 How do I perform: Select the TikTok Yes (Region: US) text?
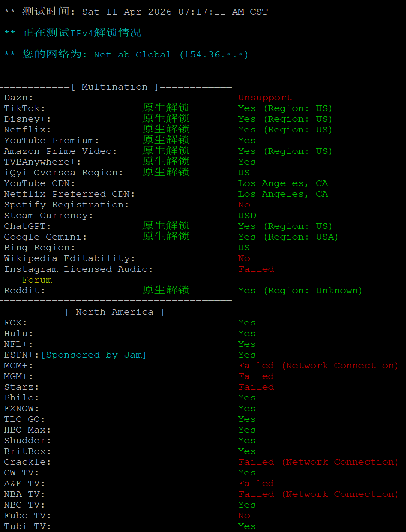tap(285, 108)
